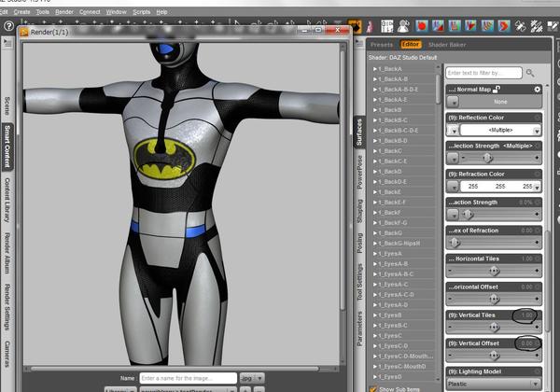This screenshot has width=560, height=392.
Task: Click the pink figure icon in toolbar
Action: click(370, 26)
